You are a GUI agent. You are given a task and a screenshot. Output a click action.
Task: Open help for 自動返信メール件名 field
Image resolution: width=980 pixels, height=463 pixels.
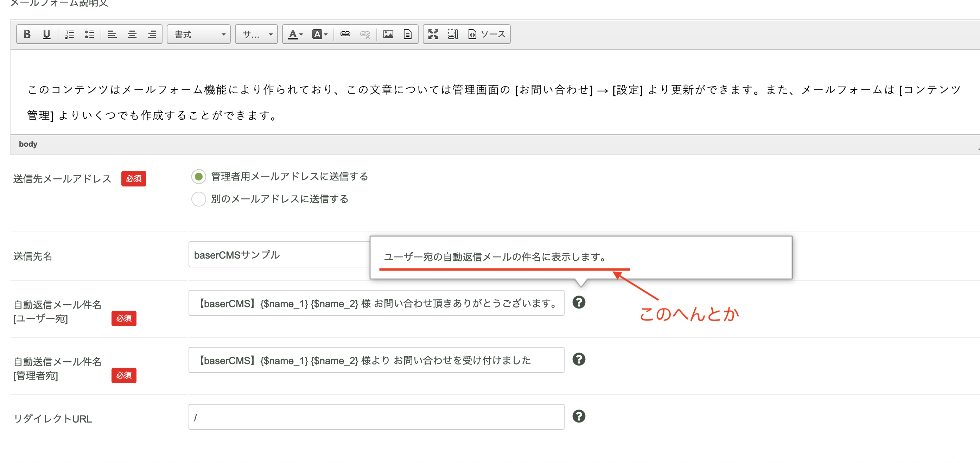[579, 303]
